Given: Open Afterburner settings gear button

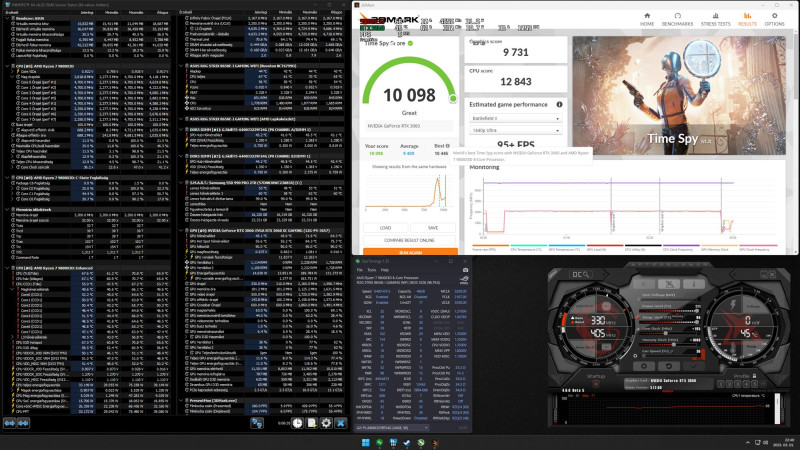Looking at the screenshot, I should click(x=644, y=366).
